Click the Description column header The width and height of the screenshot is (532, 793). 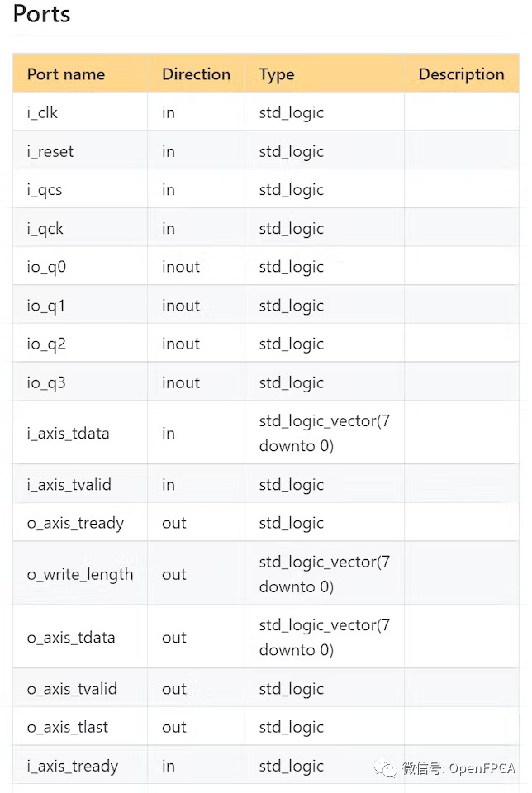(x=461, y=75)
